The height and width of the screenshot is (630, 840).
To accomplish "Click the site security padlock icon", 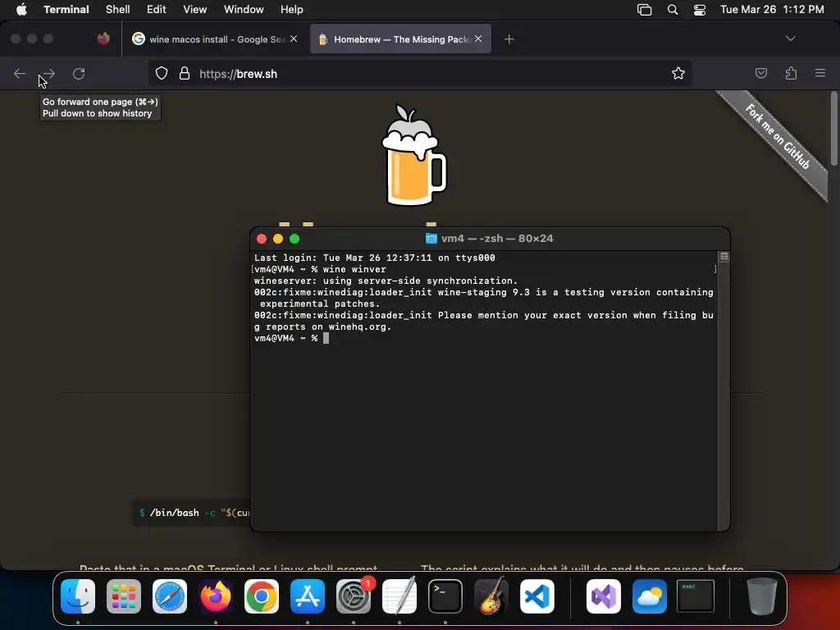I will pyautogui.click(x=185, y=73).
